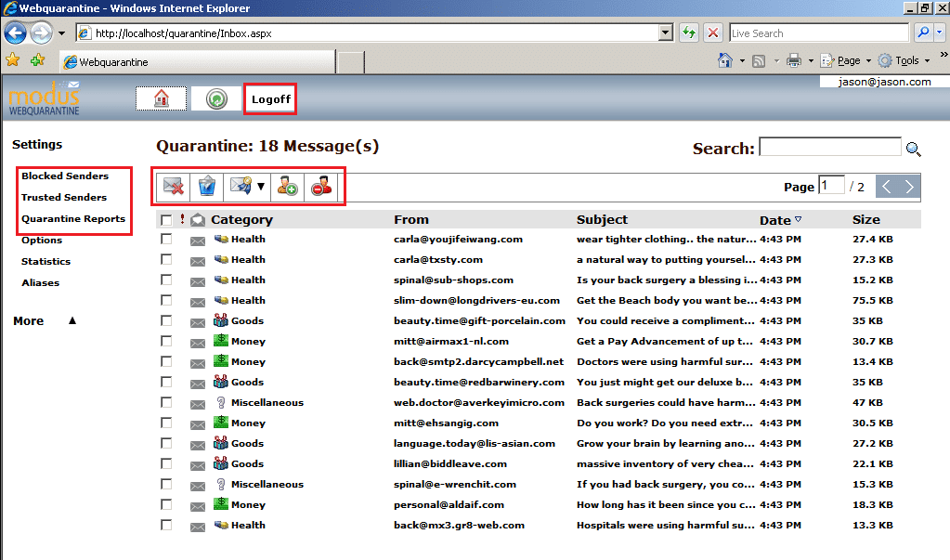Open the Options section in Settings
Image resolution: width=950 pixels, height=560 pixels.
click(40, 240)
